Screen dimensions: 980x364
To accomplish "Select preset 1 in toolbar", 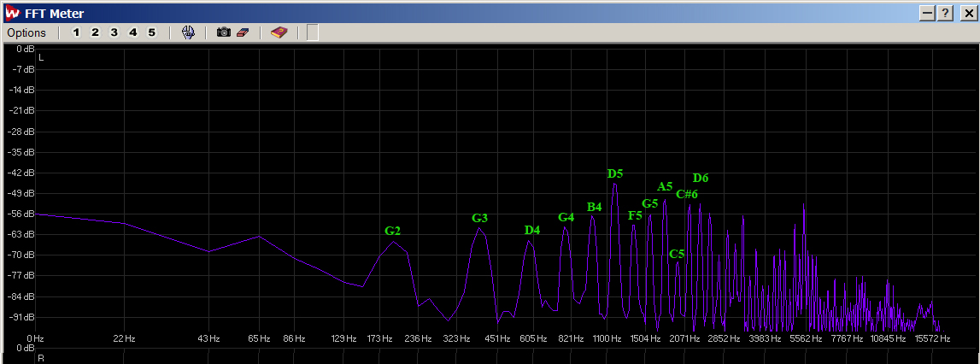I will point(76,32).
